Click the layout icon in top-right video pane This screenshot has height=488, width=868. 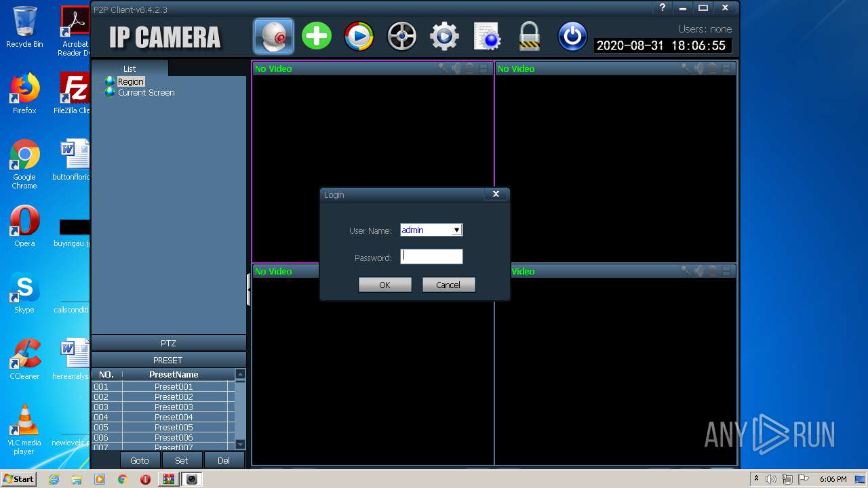[x=726, y=68]
